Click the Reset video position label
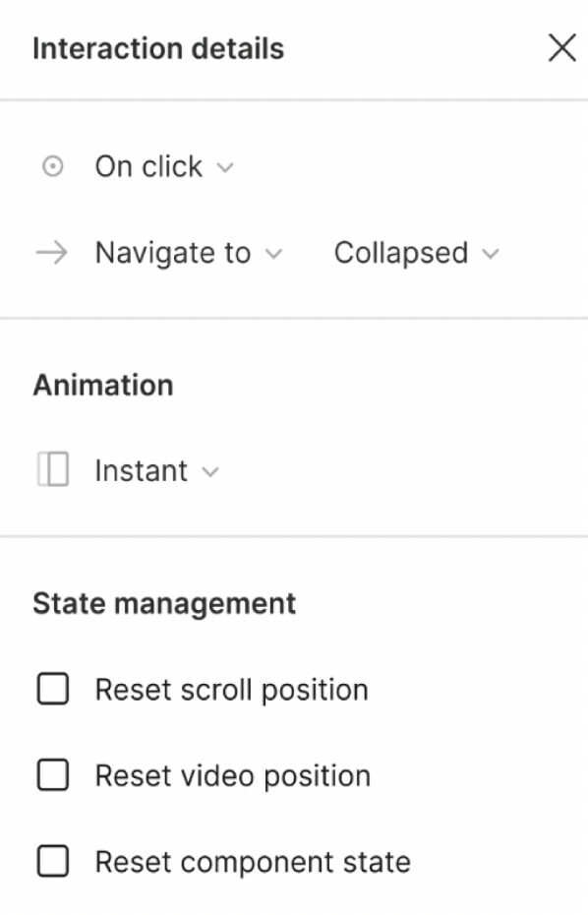Viewport: 588px width, 915px height. 233,776
